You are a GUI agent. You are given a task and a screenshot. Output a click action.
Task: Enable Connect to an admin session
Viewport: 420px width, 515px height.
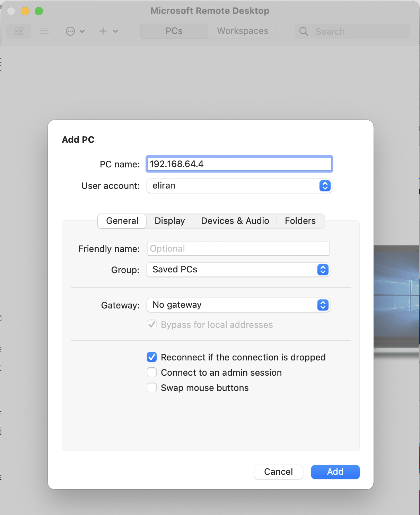(x=152, y=372)
